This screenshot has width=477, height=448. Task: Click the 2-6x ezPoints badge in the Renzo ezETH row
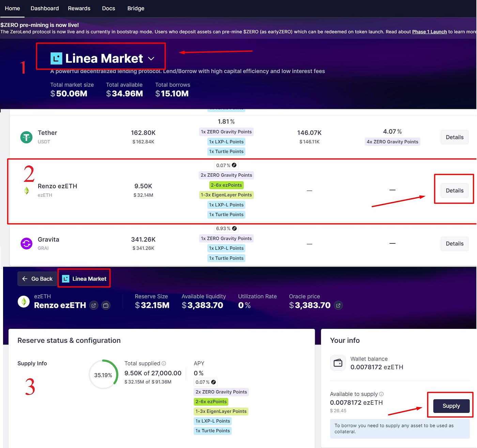226,185
